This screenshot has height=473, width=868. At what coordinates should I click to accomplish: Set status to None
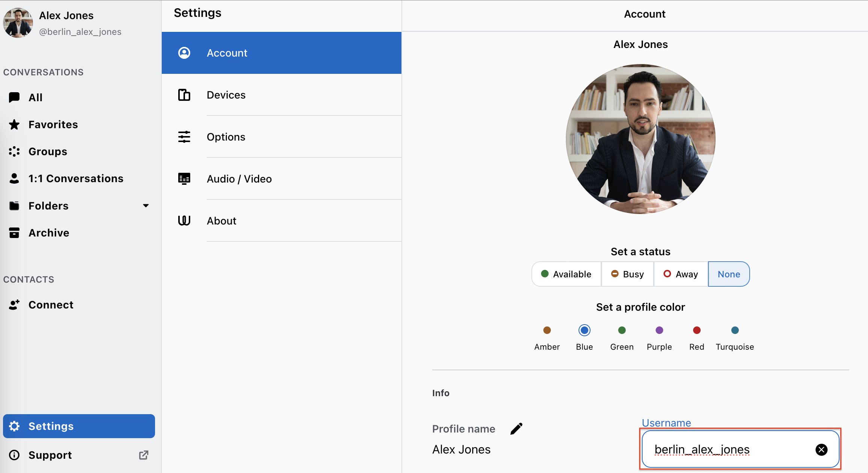click(729, 274)
